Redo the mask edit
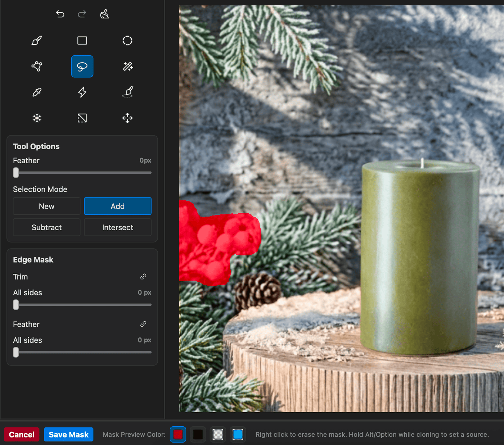 pyautogui.click(x=82, y=14)
